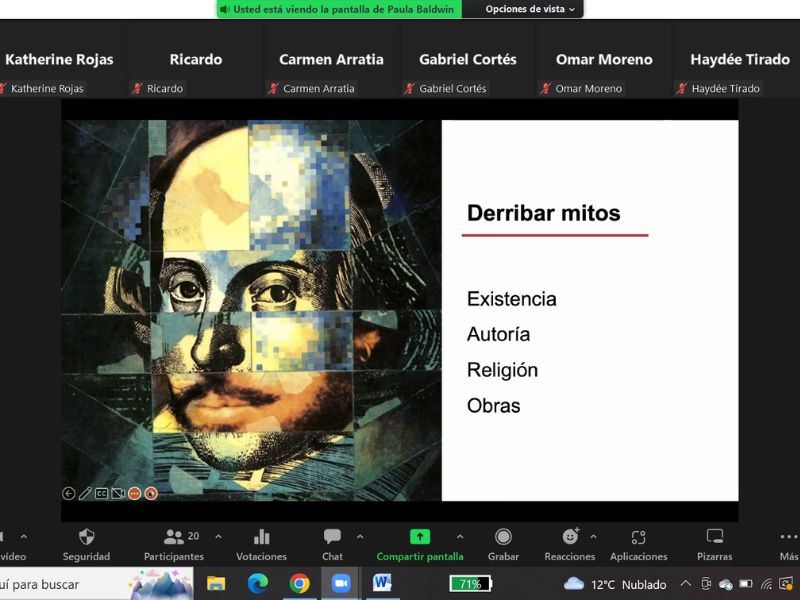Viewport: 800px width, 600px height.
Task: Click the 71% battery indicator
Action: tap(470, 584)
